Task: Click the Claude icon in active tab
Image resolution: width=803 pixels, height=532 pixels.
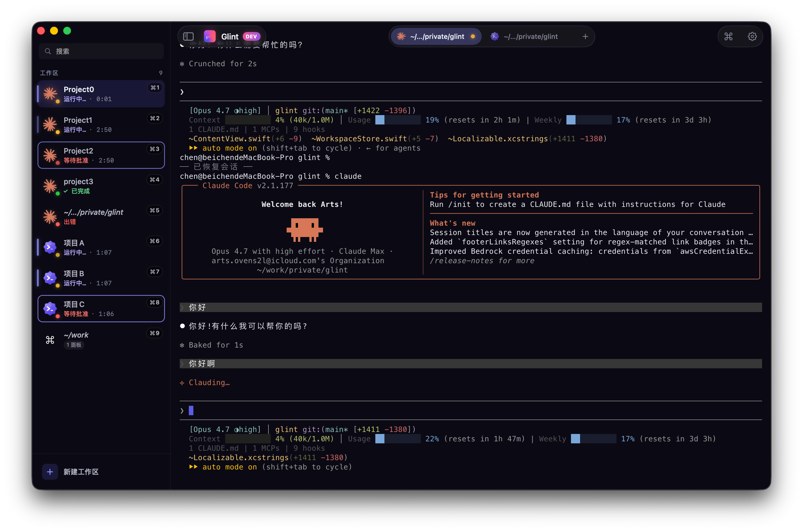Action: [401, 36]
